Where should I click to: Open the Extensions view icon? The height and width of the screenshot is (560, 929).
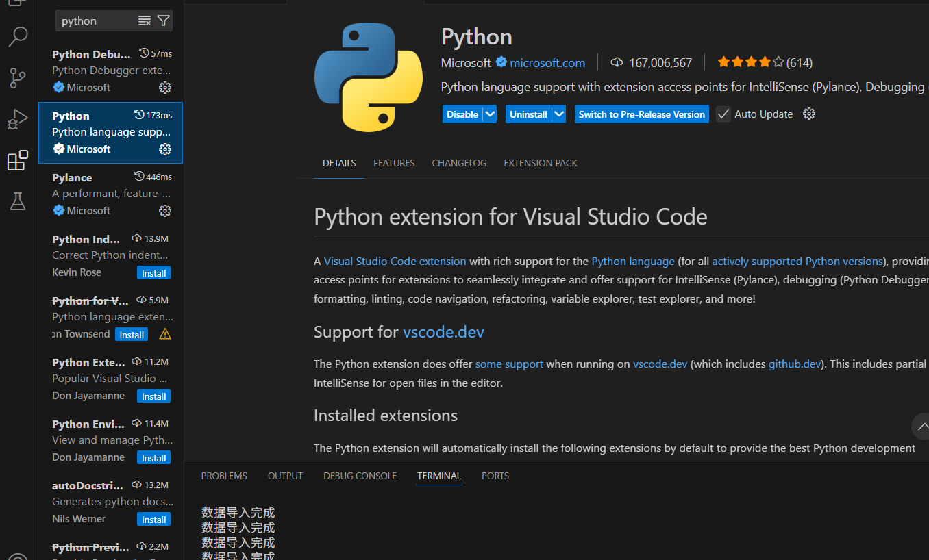pyautogui.click(x=18, y=160)
